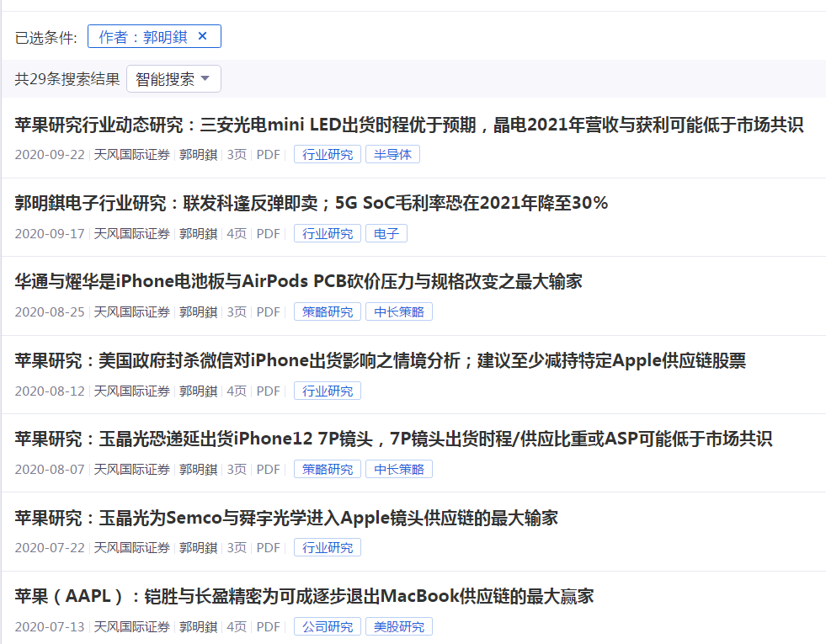The width and height of the screenshot is (826, 644).
Task: Click 天风国际证券 on the 2020-09-17 row
Action: click(x=131, y=234)
